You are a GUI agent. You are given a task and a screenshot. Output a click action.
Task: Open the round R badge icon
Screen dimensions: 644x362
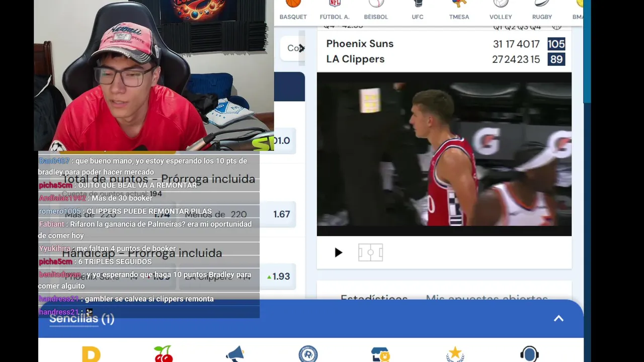pyautogui.click(x=308, y=354)
